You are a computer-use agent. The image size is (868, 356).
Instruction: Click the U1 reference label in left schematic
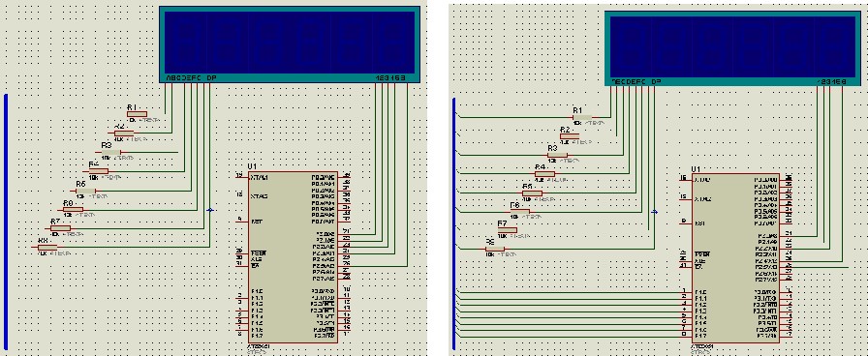[x=252, y=166]
